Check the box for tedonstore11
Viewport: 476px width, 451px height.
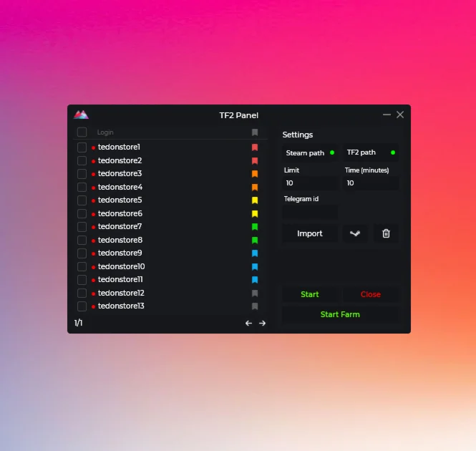tap(82, 280)
